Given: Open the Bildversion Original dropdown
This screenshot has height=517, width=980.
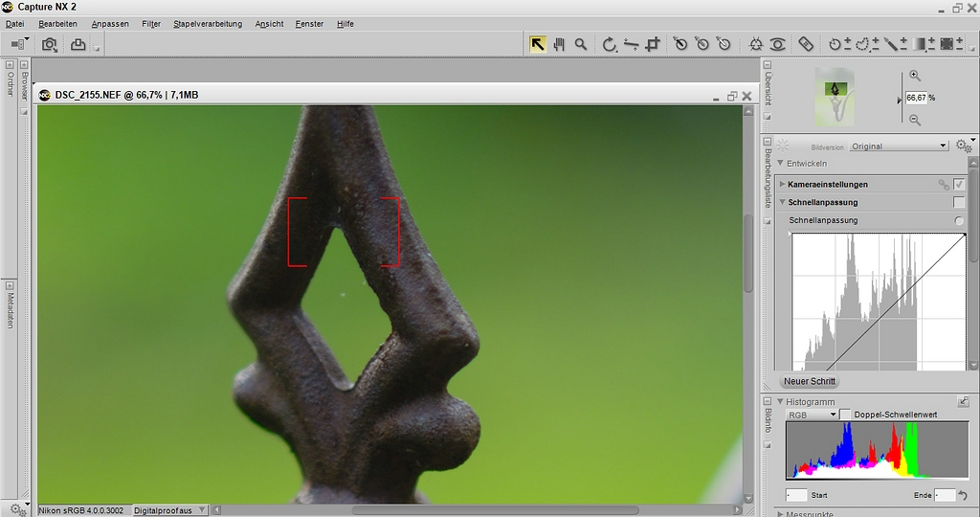Looking at the screenshot, I should pos(899,146).
